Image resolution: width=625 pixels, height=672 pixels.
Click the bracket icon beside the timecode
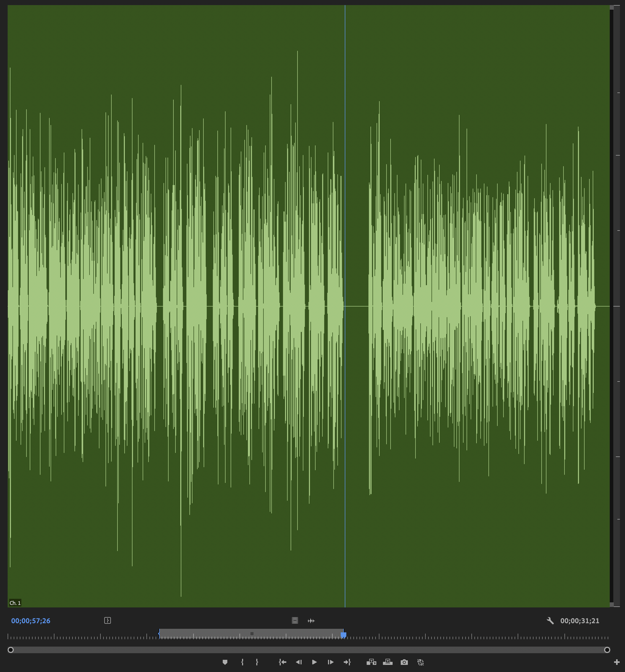[x=108, y=620]
